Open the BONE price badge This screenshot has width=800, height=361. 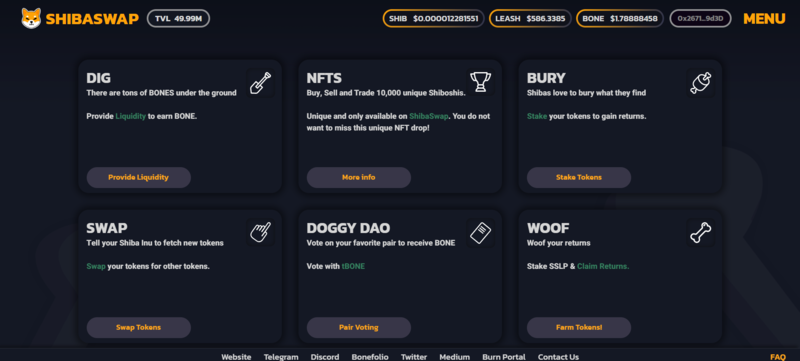(620, 18)
